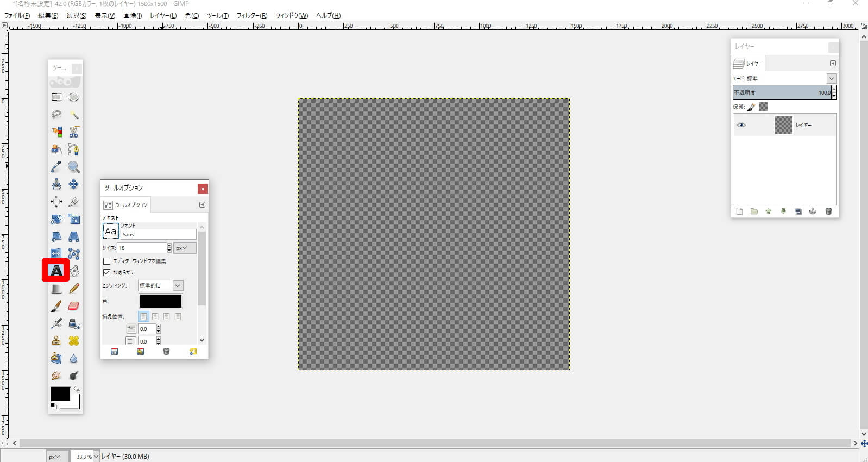Adjust the 不透明度 opacity slider
The height and width of the screenshot is (462, 868).
[x=782, y=92]
